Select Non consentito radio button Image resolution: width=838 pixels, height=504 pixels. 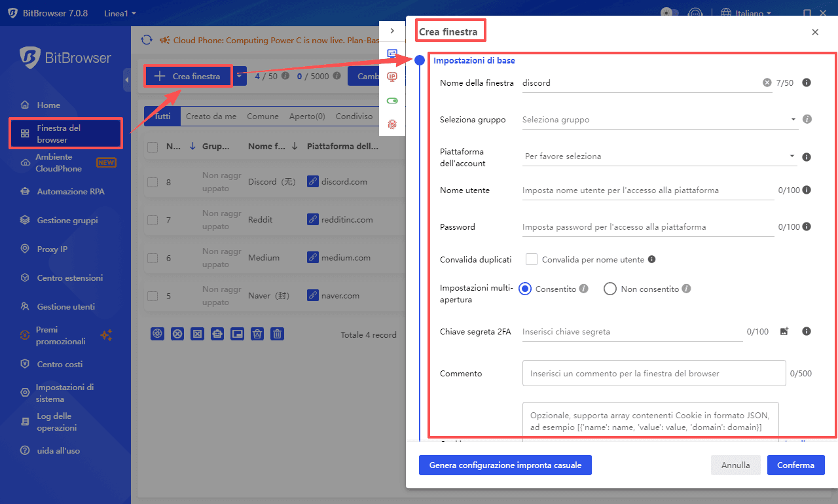click(x=610, y=289)
